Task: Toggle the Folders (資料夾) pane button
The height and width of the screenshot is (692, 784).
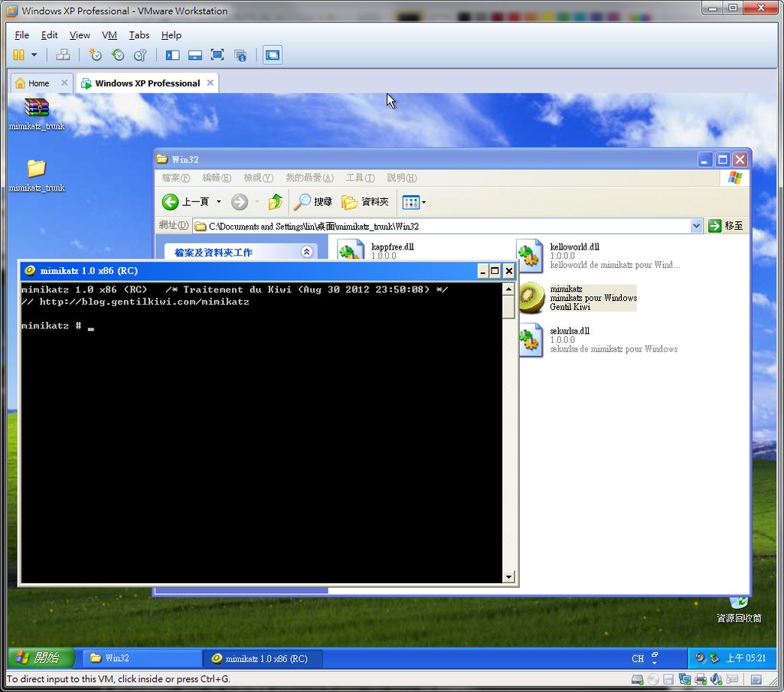Action: (x=365, y=202)
